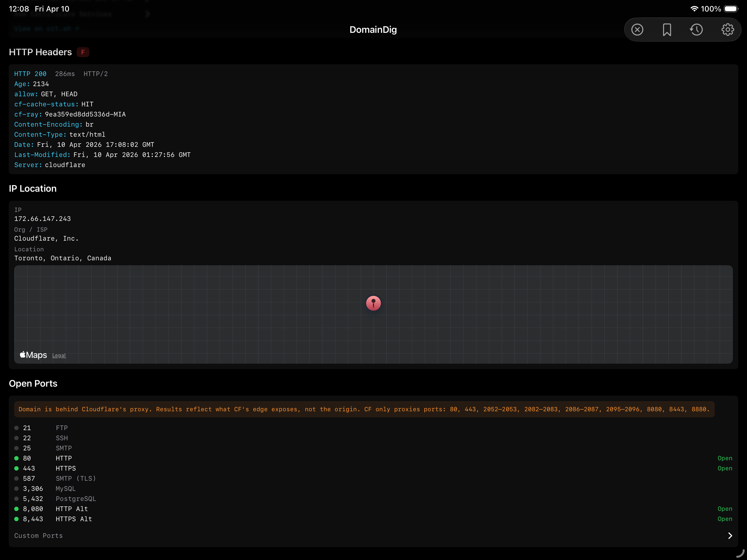Click the "286ms" response time
This screenshot has width=747, height=560.
[65, 74]
